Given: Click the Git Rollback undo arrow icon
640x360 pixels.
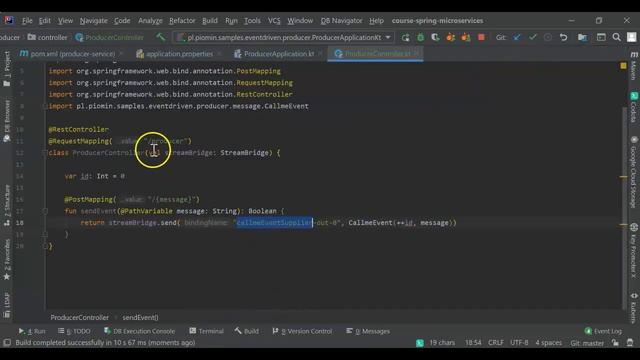Looking at the screenshot, I should click(x=563, y=38).
